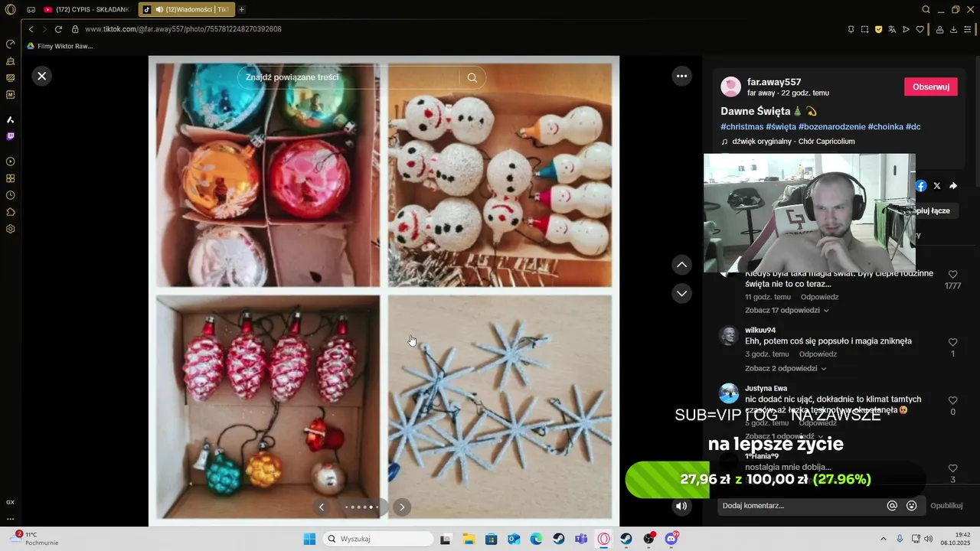Select the TikTok Wiadomości tab

(187, 9)
